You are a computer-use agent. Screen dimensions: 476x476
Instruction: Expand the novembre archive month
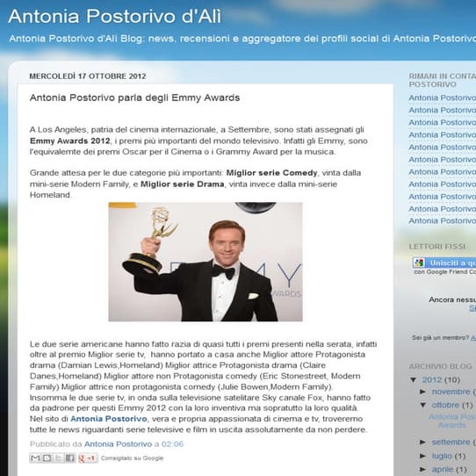(423, 392)
